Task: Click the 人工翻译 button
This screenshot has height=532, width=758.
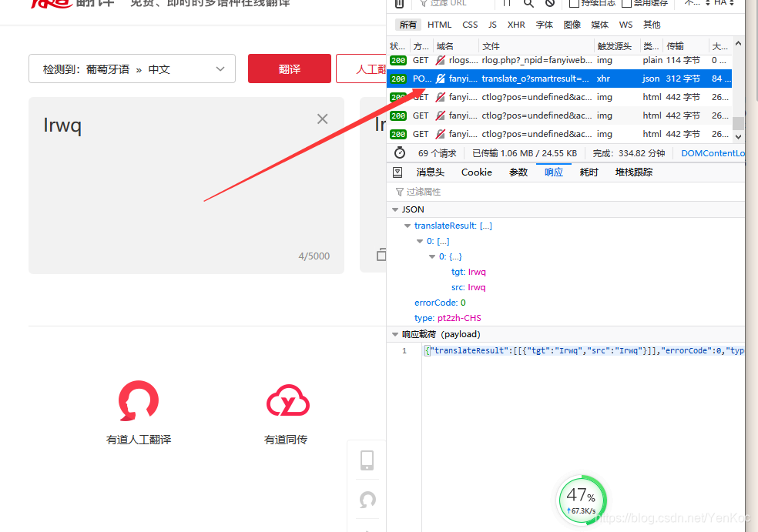Action: pos(361,69)
